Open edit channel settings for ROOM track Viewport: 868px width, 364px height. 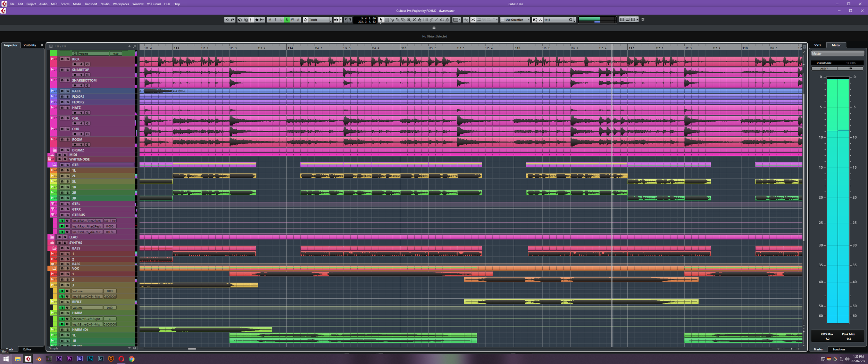[87, 144]
